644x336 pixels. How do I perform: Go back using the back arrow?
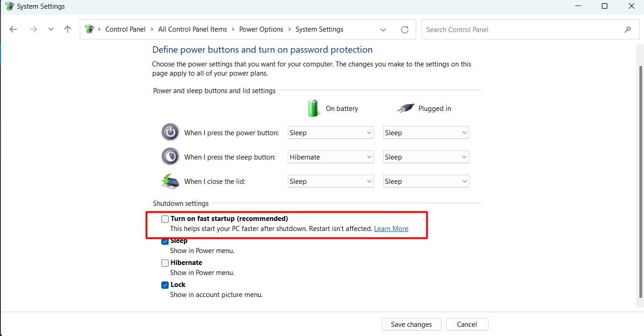coord(13,29)
